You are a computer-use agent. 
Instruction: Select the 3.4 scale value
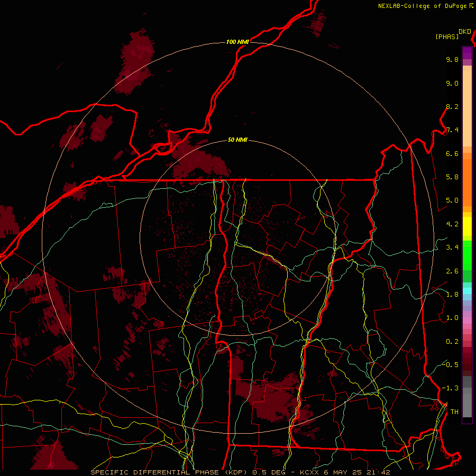pyautogui.click(x=452, y=248)
